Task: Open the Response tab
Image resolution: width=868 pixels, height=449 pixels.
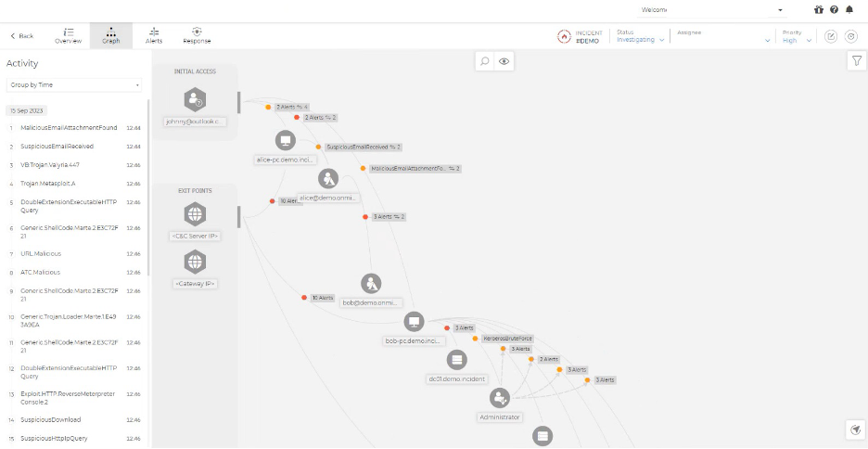Action: (197, 35)
